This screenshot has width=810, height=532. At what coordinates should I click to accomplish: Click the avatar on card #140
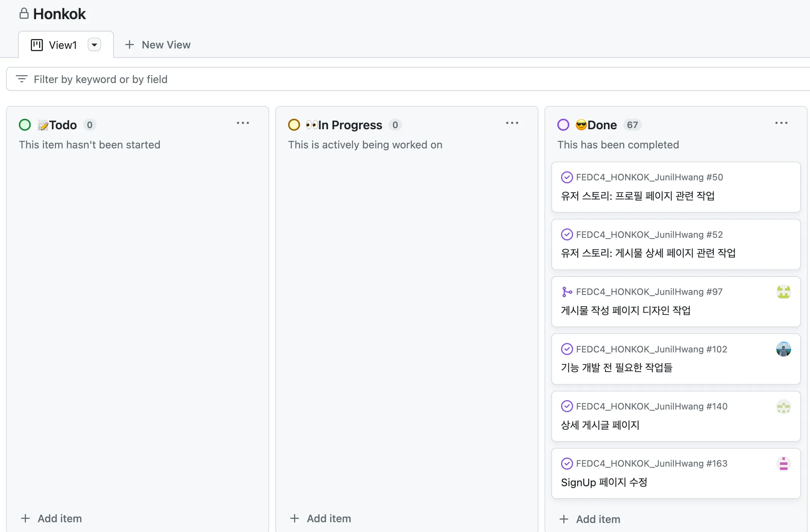coord(784,407)
